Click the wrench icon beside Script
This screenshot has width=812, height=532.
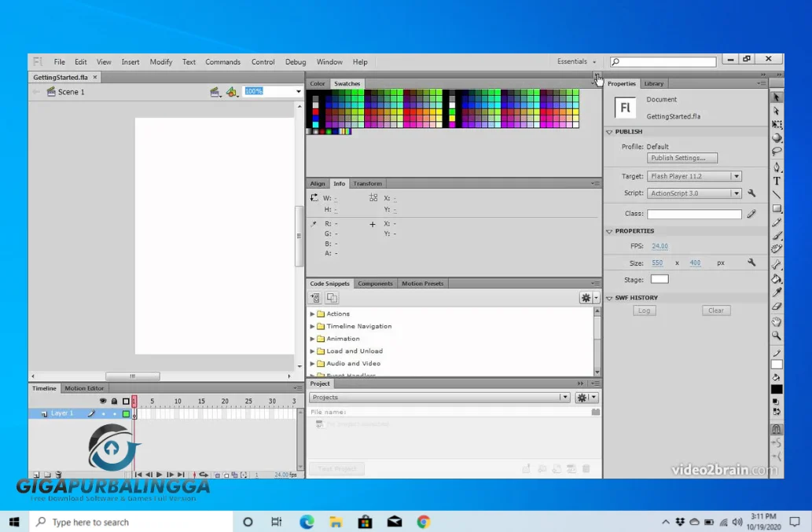coord(751,193)
